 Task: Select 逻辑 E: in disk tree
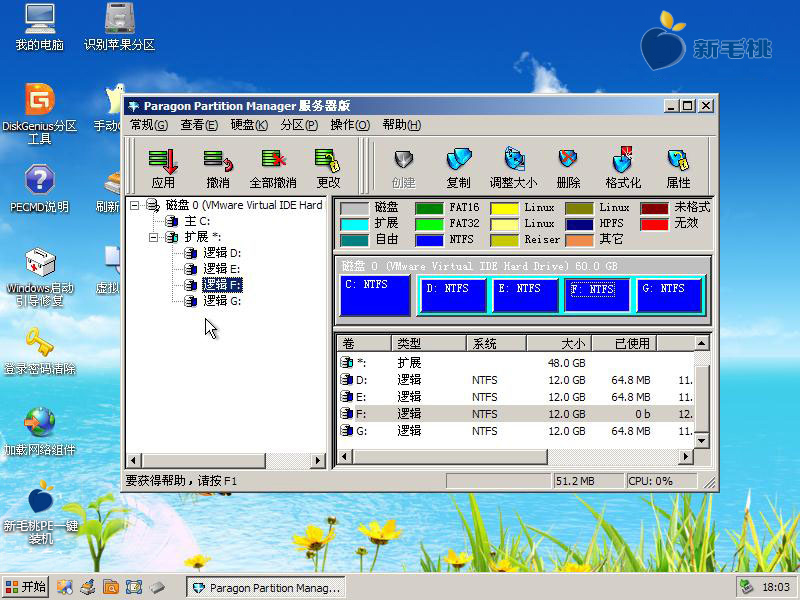[221, 269]
